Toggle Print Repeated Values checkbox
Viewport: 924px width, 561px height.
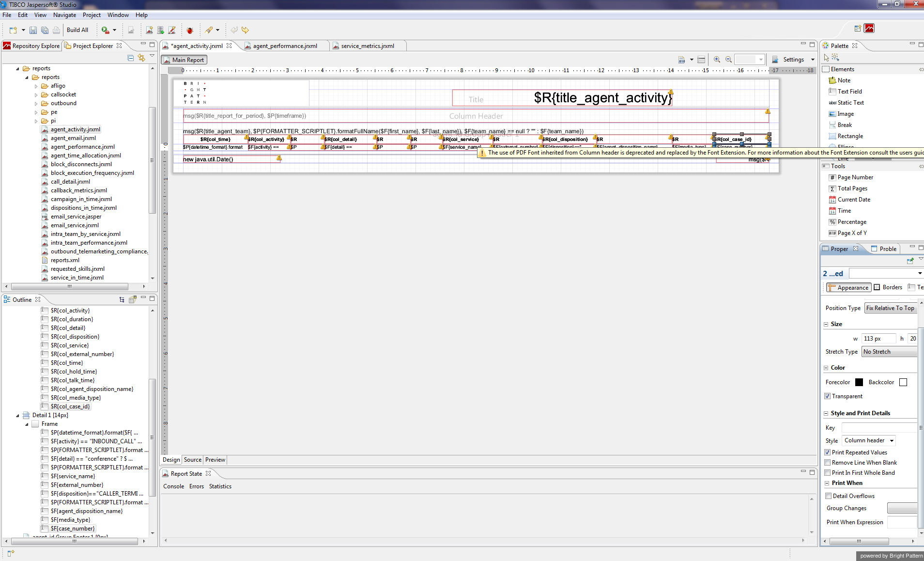pos(828,452)
